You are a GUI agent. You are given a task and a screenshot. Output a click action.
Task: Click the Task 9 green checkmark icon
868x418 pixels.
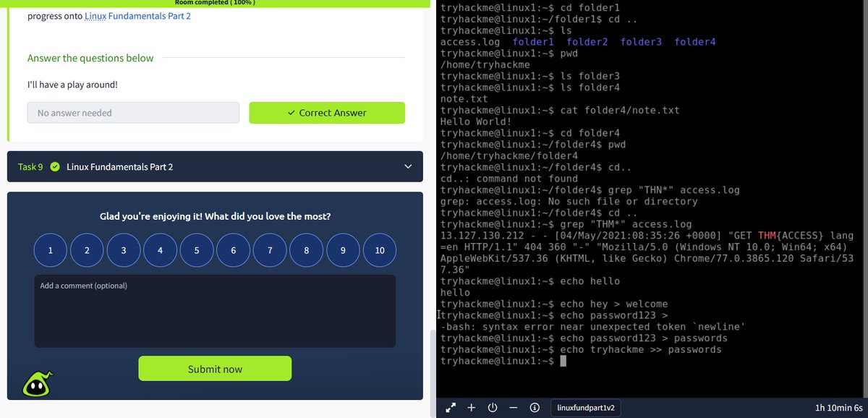pyautogui.click(x=55, y=167)
